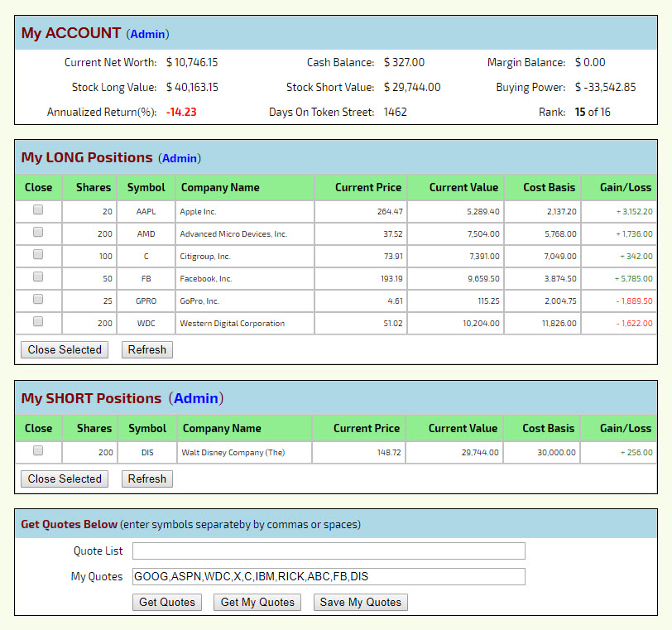The width and height of the screenshot is (672, 630).
Task: Refresh the Short Positions table
Action: coord(147,479)
